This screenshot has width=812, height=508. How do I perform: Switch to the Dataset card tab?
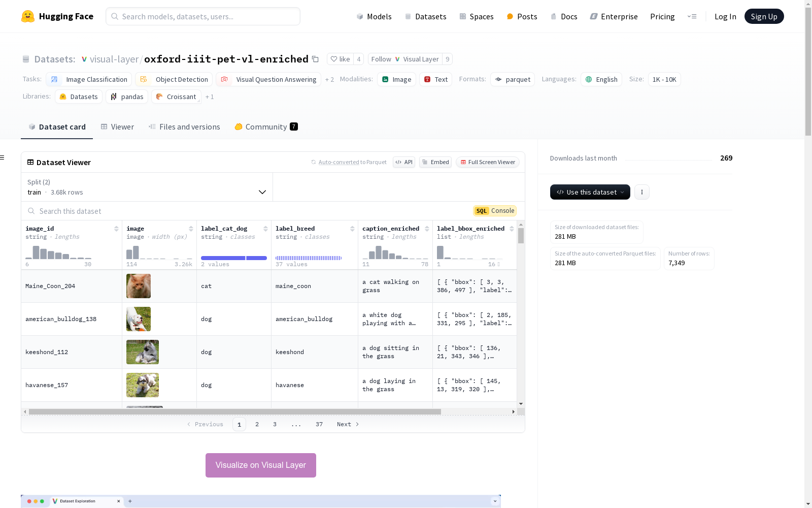coord(57,126)
